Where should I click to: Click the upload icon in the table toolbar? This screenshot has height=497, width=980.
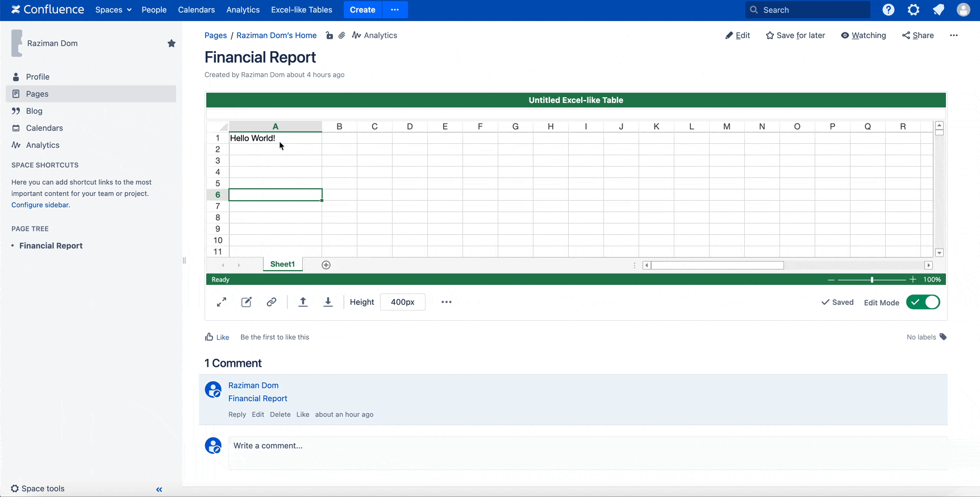[x=303, y=302]
